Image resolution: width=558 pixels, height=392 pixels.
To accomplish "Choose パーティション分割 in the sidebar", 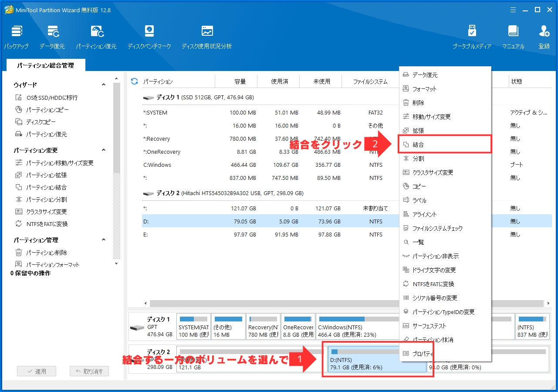I will coord(41,199).
